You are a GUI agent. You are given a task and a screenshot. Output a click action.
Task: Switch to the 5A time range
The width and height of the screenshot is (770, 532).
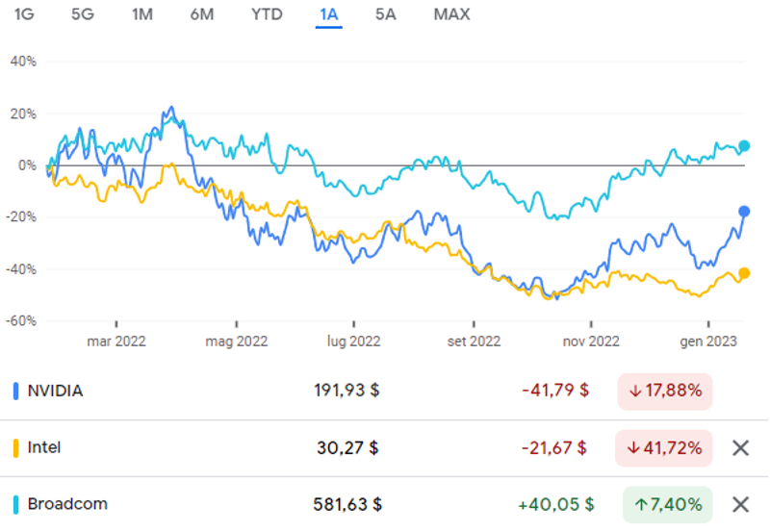point(386,14)
